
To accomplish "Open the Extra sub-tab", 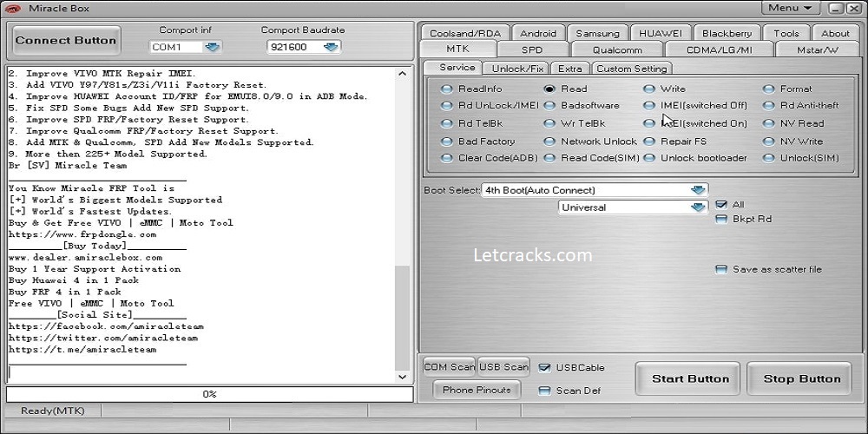I will tap(569, 69).
